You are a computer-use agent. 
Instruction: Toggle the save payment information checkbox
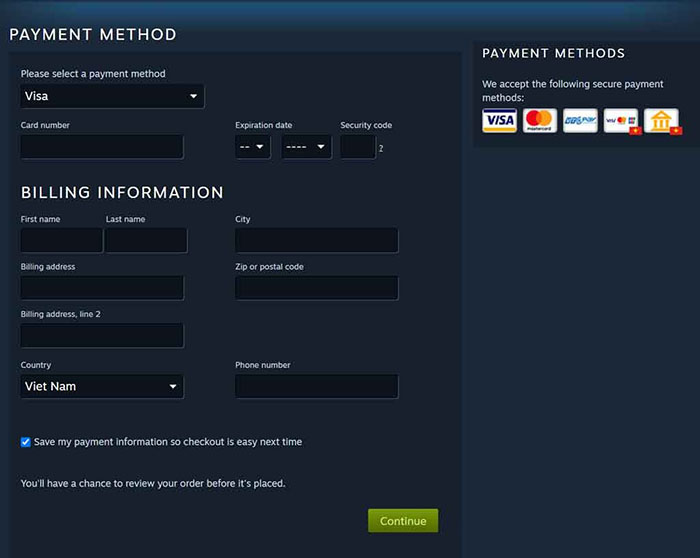pyautogui.click(x=26, y=442)
